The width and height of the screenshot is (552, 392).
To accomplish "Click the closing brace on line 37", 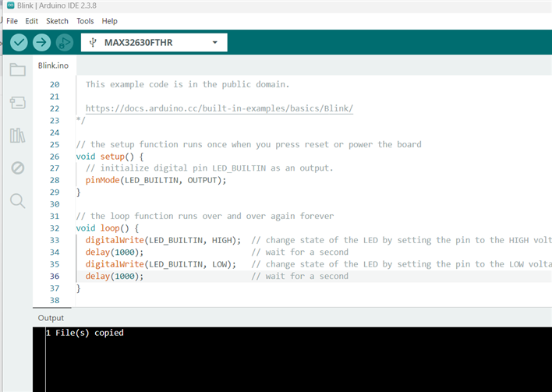I will tap(78, 288).
